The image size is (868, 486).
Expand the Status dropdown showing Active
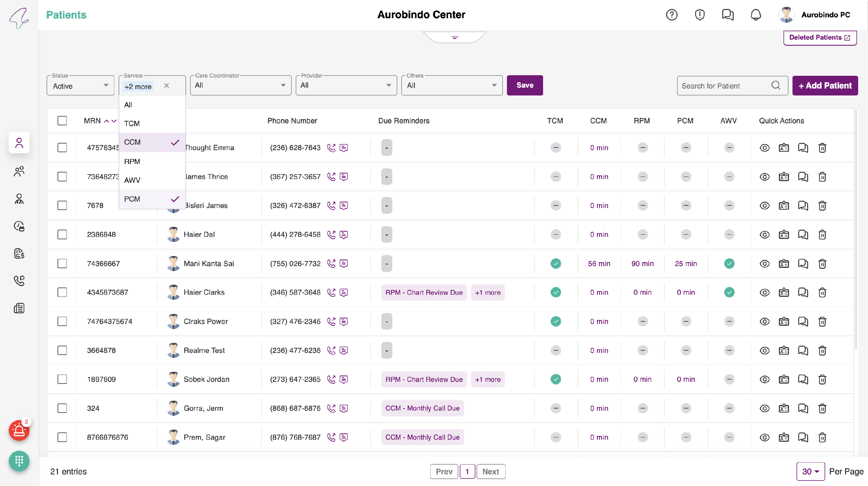click(x=80, y=86)
